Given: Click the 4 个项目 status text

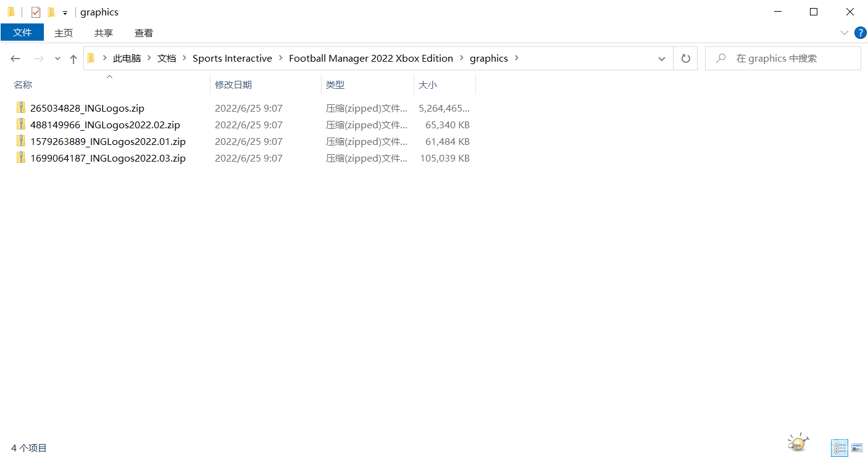Looking at the screenshot, I should pyautogui.click(x=29, y=448).
